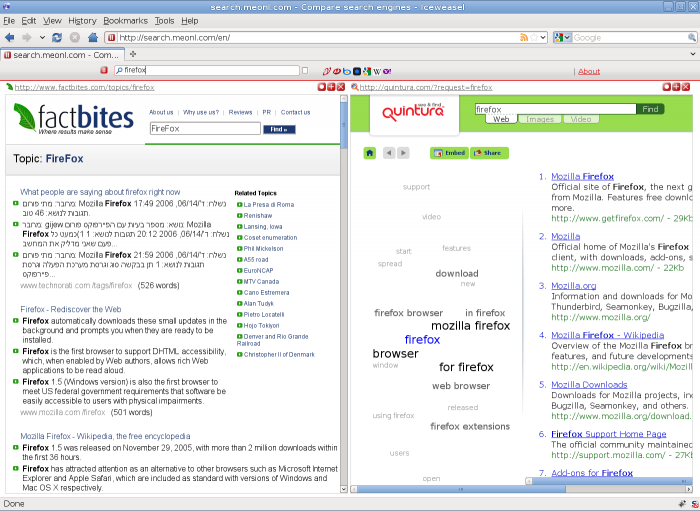The width and height of the screenshot is (700, 511).
Task: Click red plus button on quintura pane
Action: click(676, 87)
